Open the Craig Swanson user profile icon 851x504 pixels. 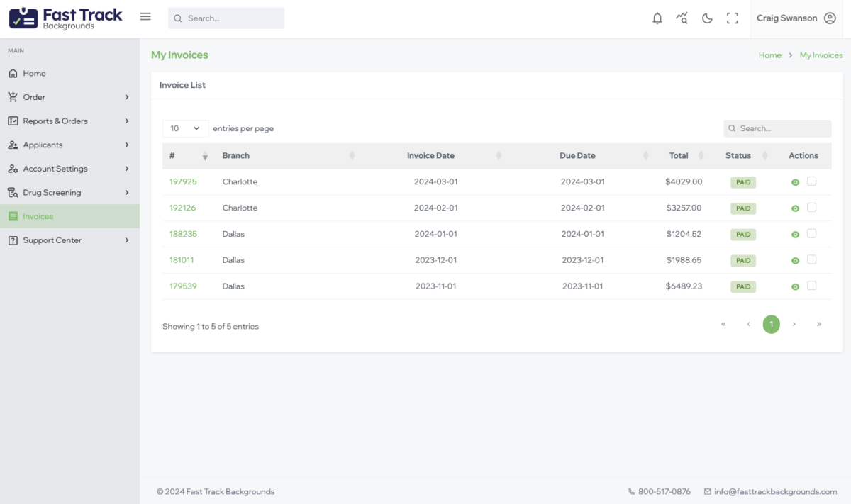[830, 18]
